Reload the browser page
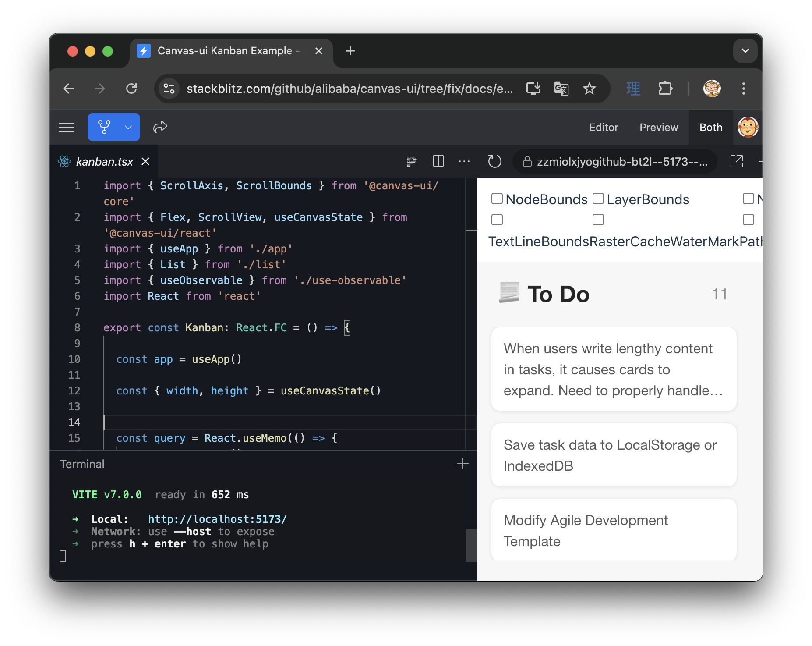This screenshot has height=646, width=812. [x=131, y=89]
